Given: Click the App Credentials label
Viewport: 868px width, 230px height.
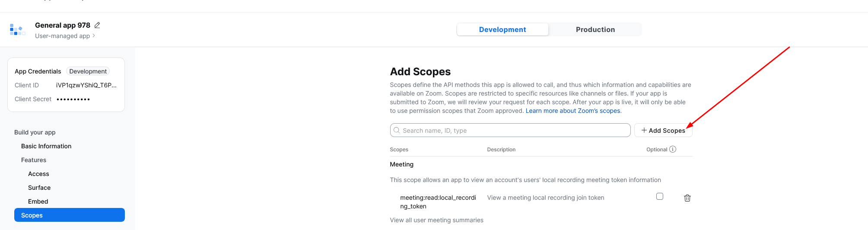Looking at the screenshot, I should [38, 71].
